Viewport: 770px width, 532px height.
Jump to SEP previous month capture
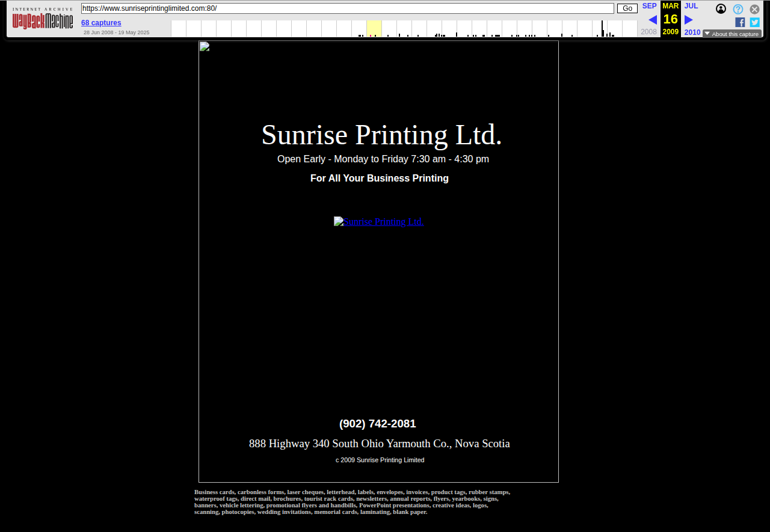click(x=649, y=6)
